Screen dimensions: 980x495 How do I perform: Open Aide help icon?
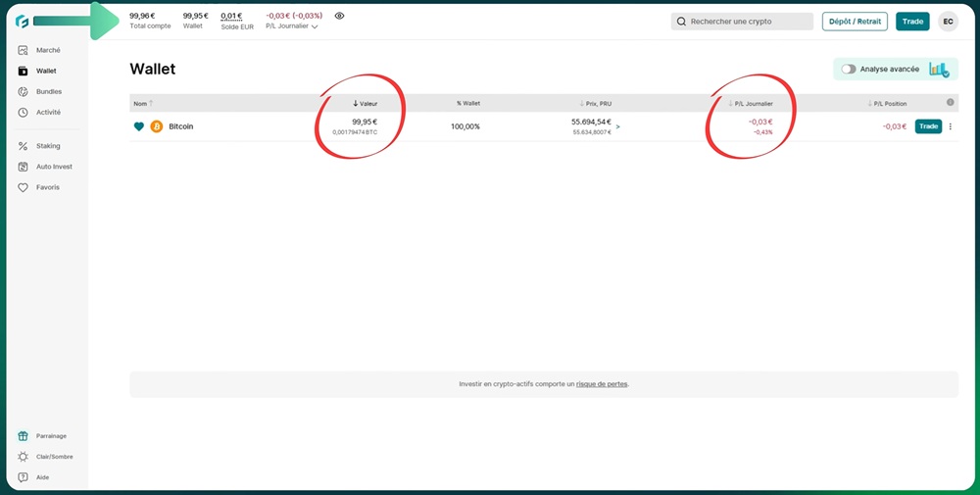(24, 477)
